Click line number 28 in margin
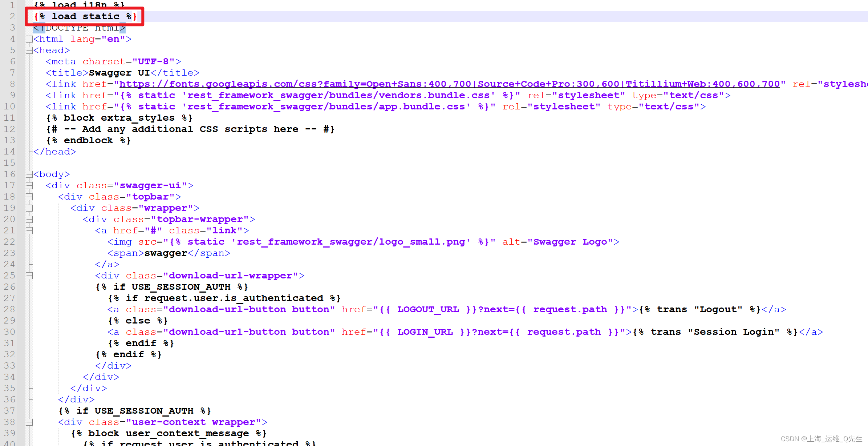Screen dimensions: 868x446 (9, 309)
